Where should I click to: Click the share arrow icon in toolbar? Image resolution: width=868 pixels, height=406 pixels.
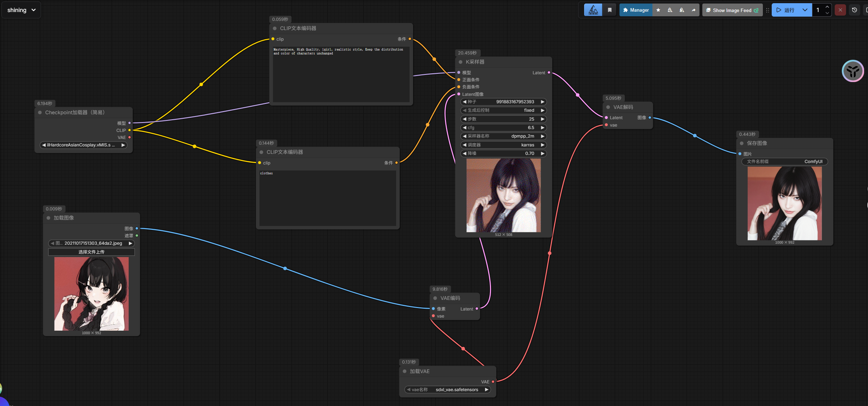[x=693, y=10]
